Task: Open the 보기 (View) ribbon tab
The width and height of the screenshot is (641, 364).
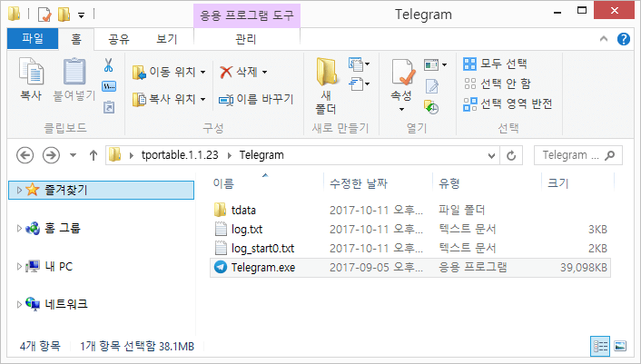Action: tap(166, 39)
